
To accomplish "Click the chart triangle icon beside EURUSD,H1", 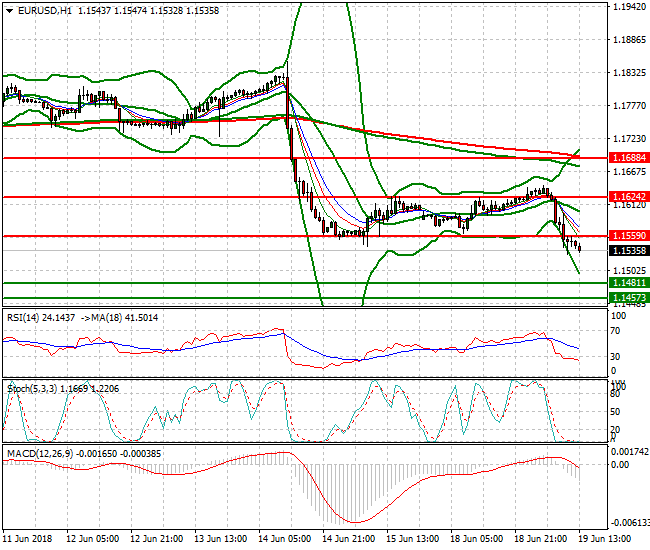I will click(x=9, y=10).
